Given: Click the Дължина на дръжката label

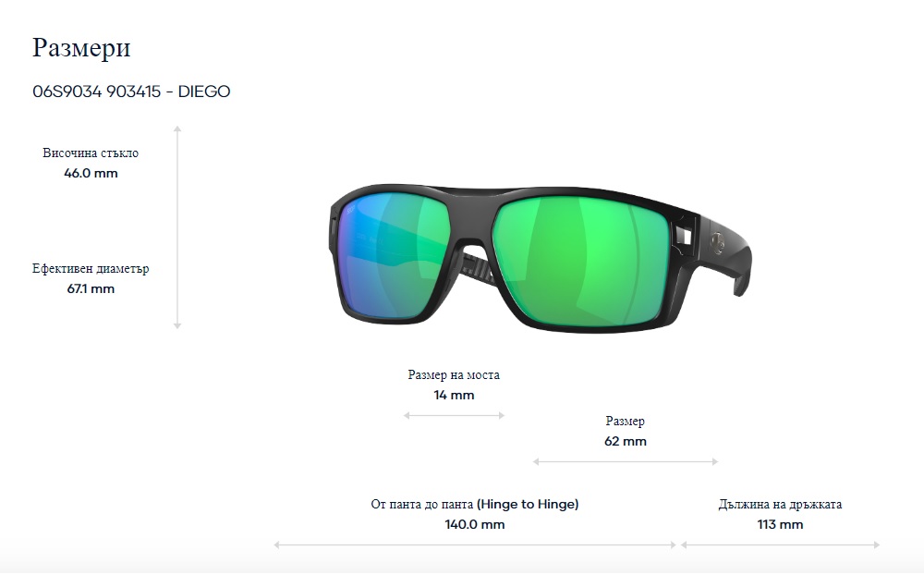Looking at the screenshot, I should coord(780,504).
